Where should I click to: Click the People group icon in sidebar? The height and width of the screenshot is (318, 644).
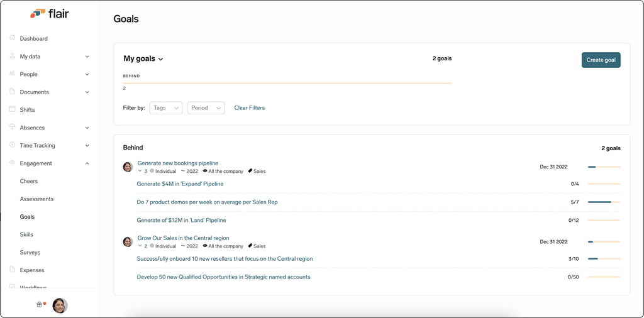tap(12, 74)
